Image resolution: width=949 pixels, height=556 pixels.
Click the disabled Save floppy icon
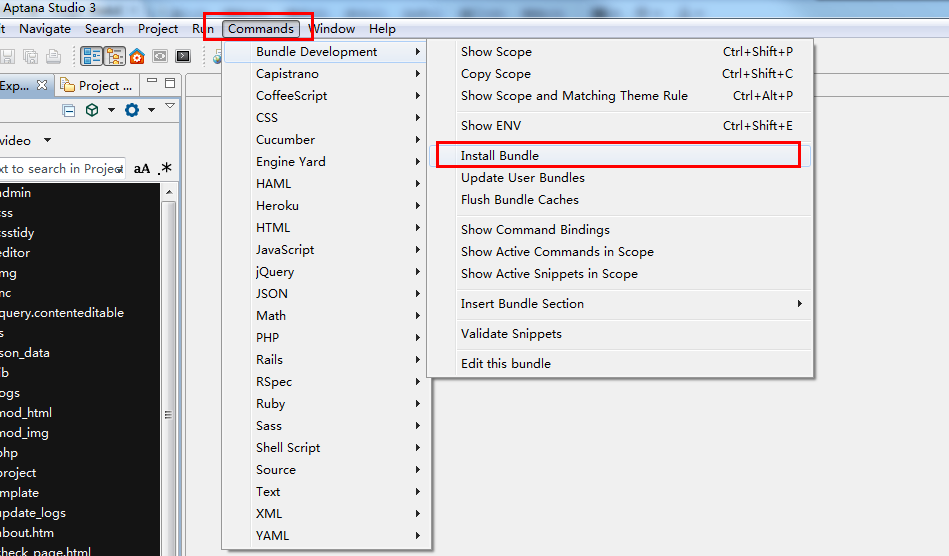click(x=7, y=56)
